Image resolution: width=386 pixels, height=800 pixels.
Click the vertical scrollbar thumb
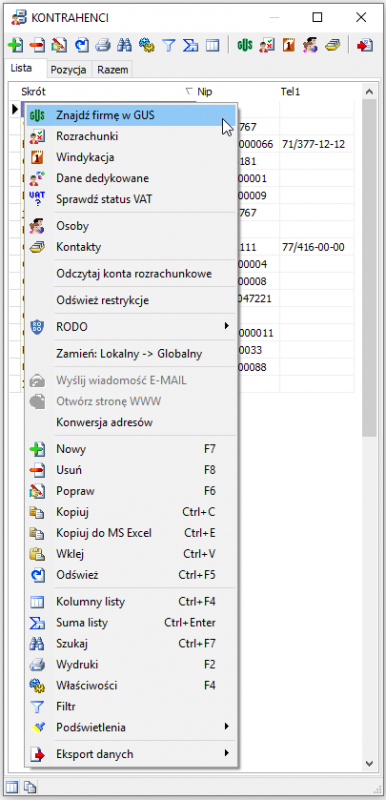[x=370, y=268]
